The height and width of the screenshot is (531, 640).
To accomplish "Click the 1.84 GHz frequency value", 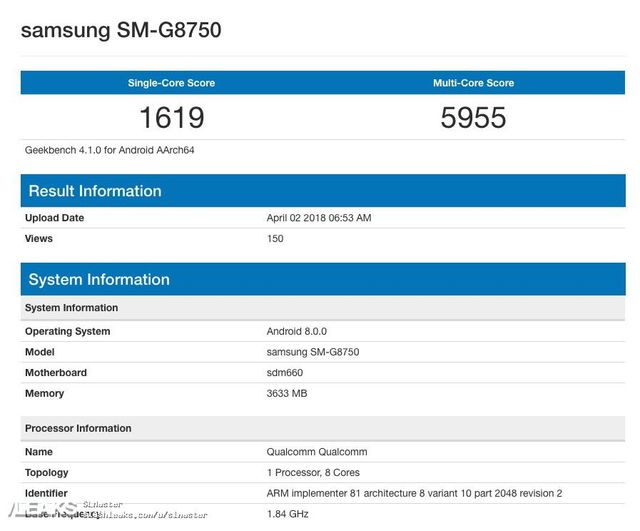I will point(288,514).
